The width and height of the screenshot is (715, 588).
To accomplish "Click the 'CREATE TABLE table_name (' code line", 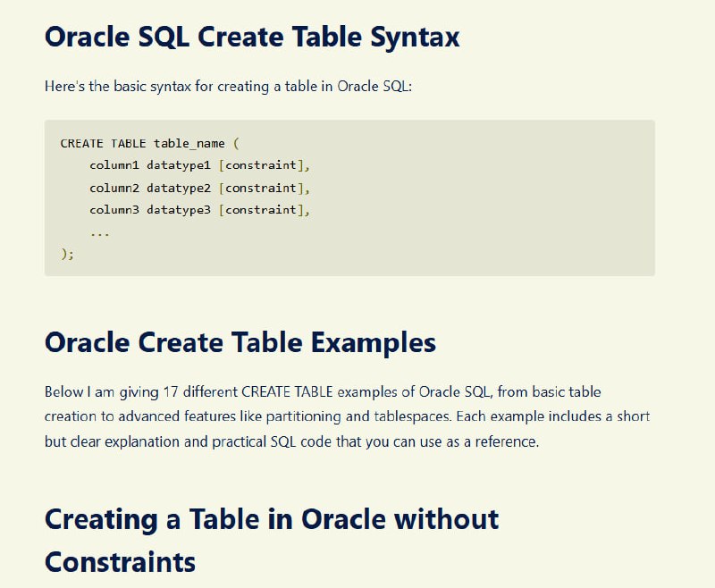I will click(149, 144).
